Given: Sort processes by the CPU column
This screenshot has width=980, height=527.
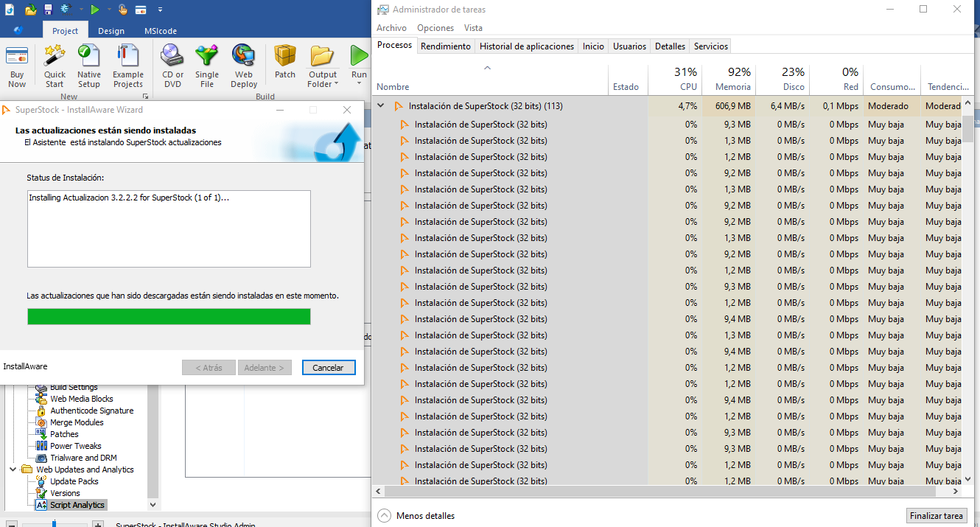Looking at the screenshot, I should click(x=675, y=79).
